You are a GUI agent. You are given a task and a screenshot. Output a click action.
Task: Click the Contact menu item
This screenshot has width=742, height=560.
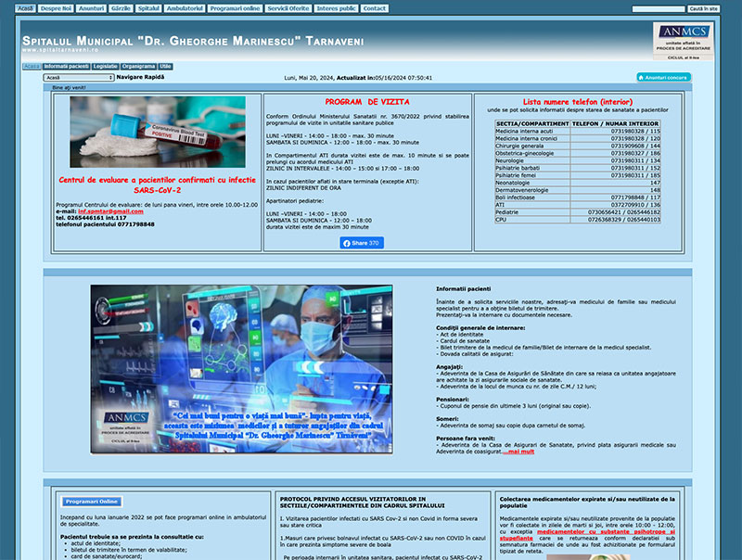click(x=374, y=8)
